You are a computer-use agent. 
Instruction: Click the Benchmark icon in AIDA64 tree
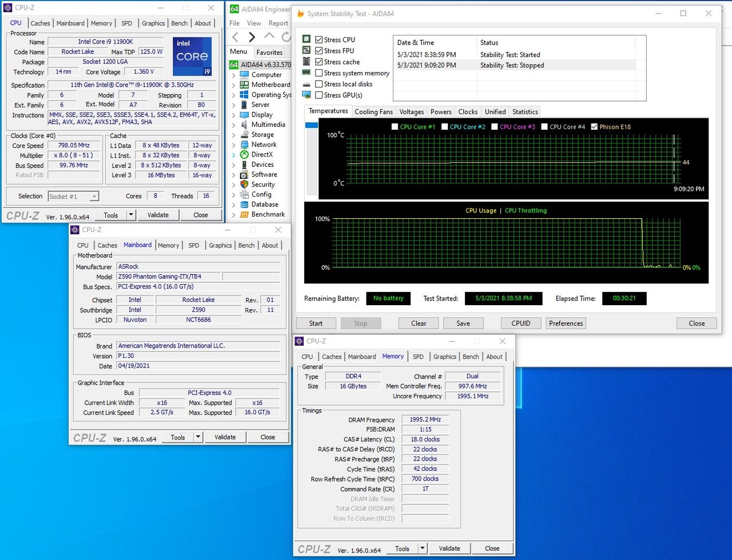coord(244,215)
